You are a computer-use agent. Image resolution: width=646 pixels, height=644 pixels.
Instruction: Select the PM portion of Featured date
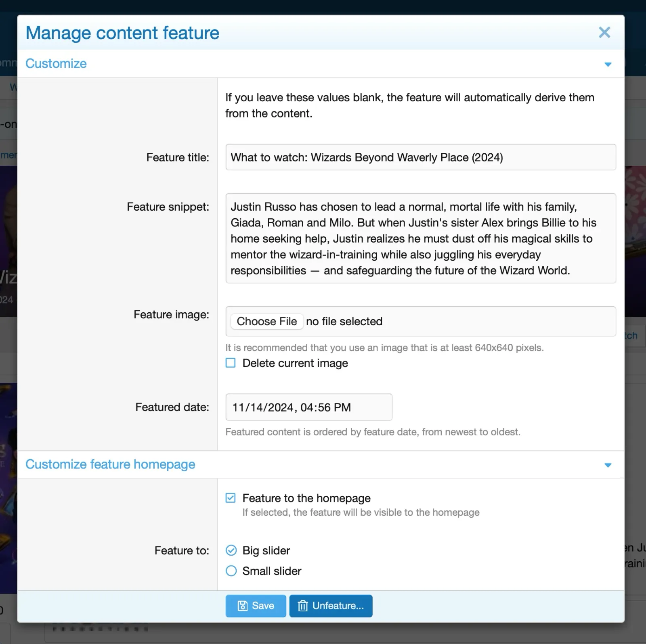point(342,408)
